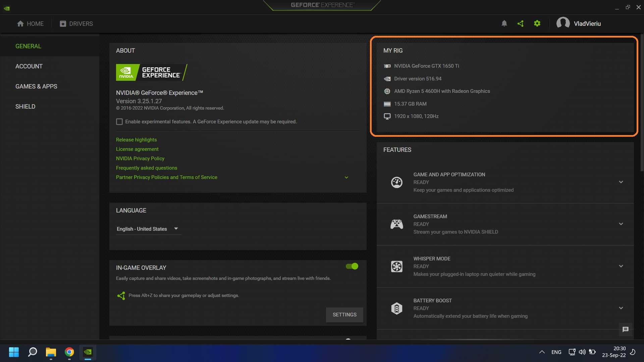Go to the Drivers tab

[x=76, y=24]
